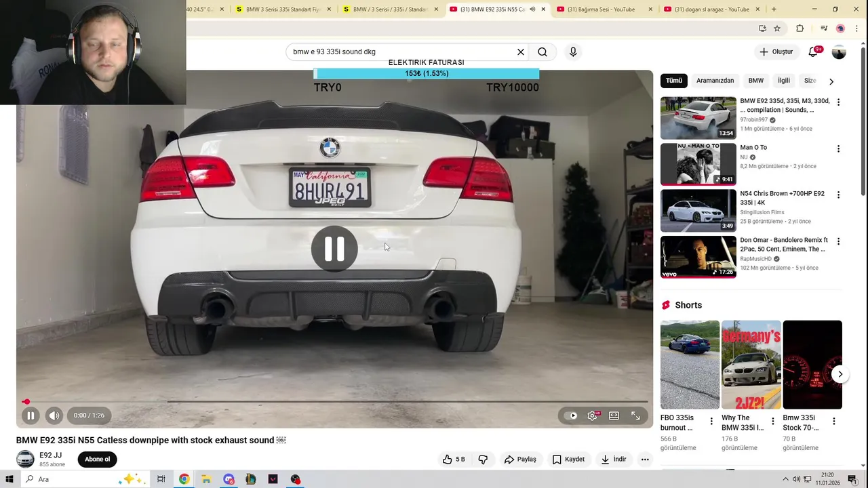Select the Tümü filter chip
This screenshot has width=868, height=488.
point(674,81)
